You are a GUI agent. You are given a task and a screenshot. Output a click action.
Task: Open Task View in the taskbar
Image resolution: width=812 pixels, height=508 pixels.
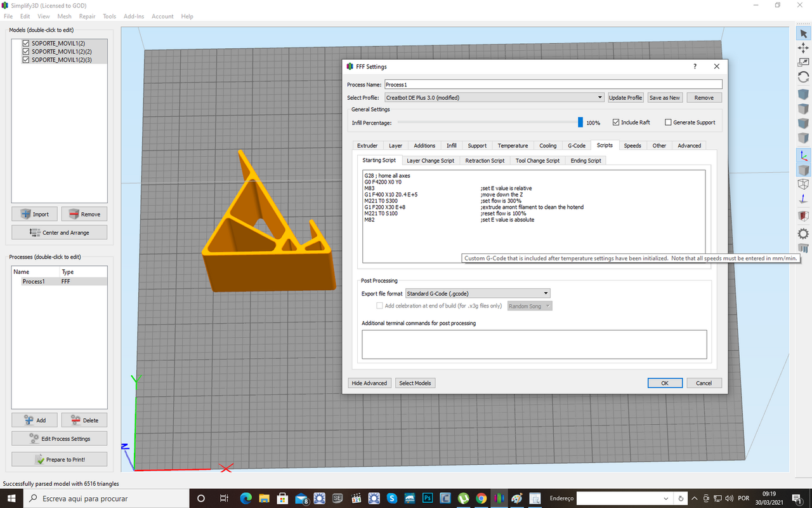224,498
